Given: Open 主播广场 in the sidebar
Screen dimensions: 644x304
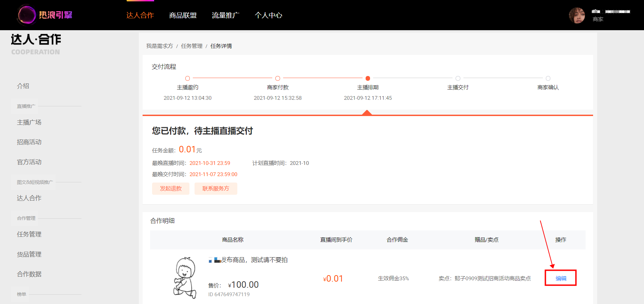Looking at the screenshot, I should click(x=29, y=122).
